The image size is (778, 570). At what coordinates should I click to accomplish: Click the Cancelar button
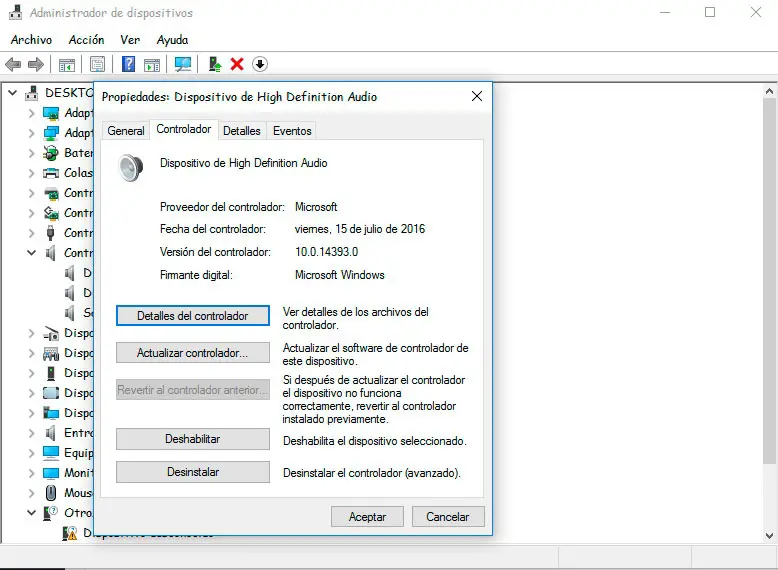tap(448, 516)
